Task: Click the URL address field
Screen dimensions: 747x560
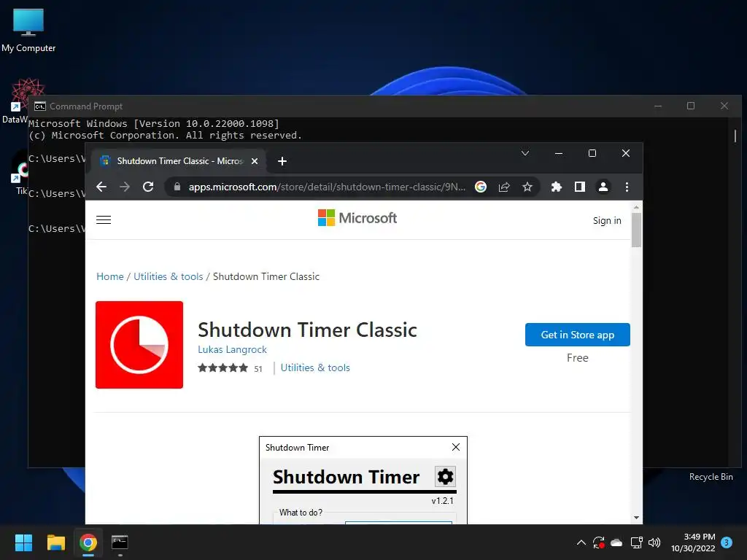Action: (327, 187)
